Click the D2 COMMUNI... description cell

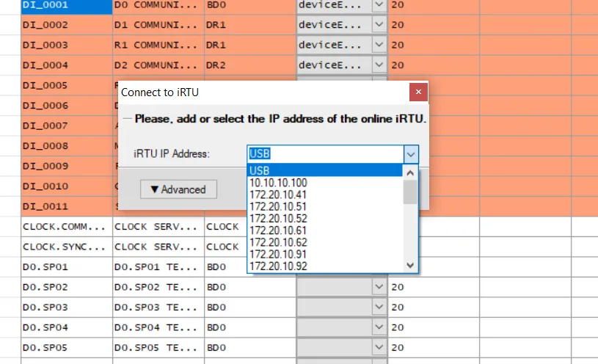click(x=158, y=65)
